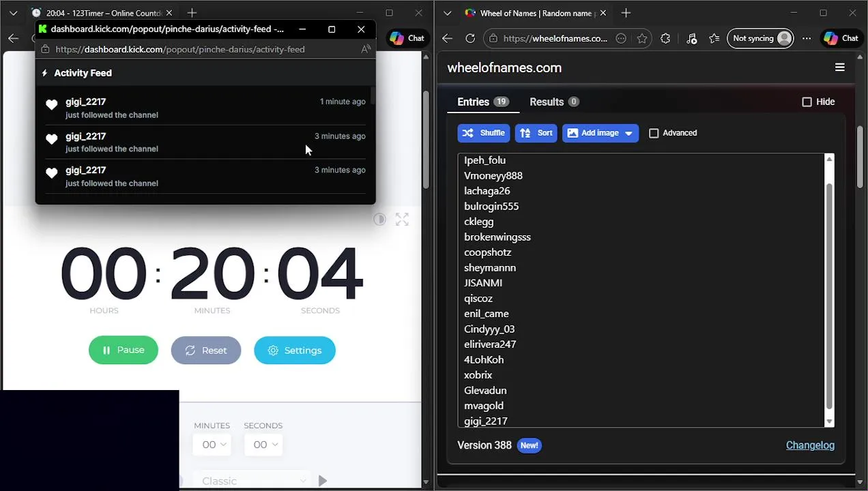Click the view site information icon in right browser
This screenshot has height=491, width=868.
[493, 38]
